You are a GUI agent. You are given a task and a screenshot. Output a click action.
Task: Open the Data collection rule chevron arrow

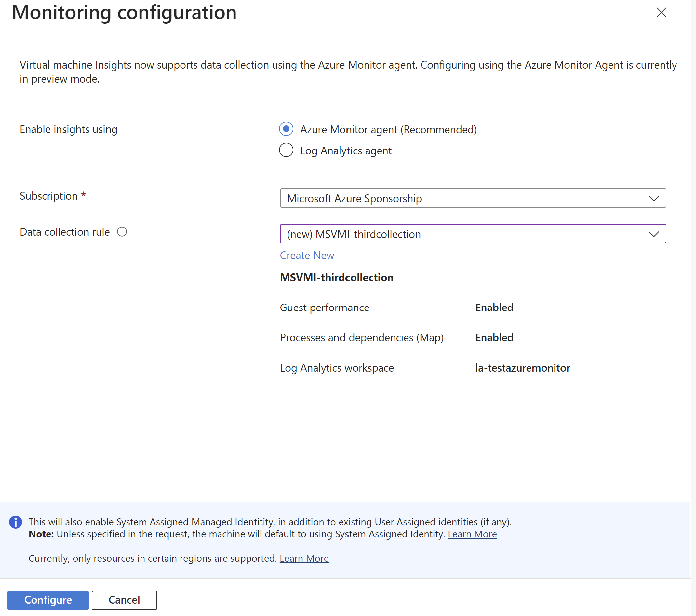pyautogui.click(x=653, y=234)
